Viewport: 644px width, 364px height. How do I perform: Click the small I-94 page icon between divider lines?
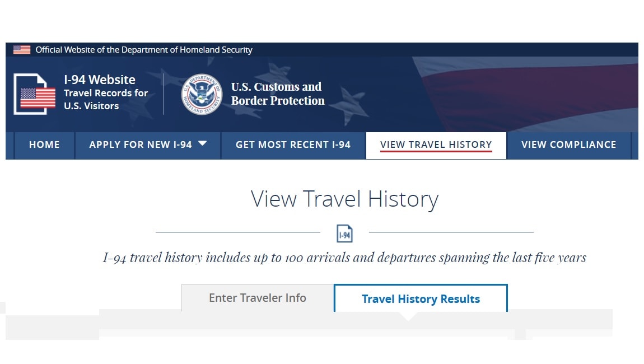[x=344, y=234]
